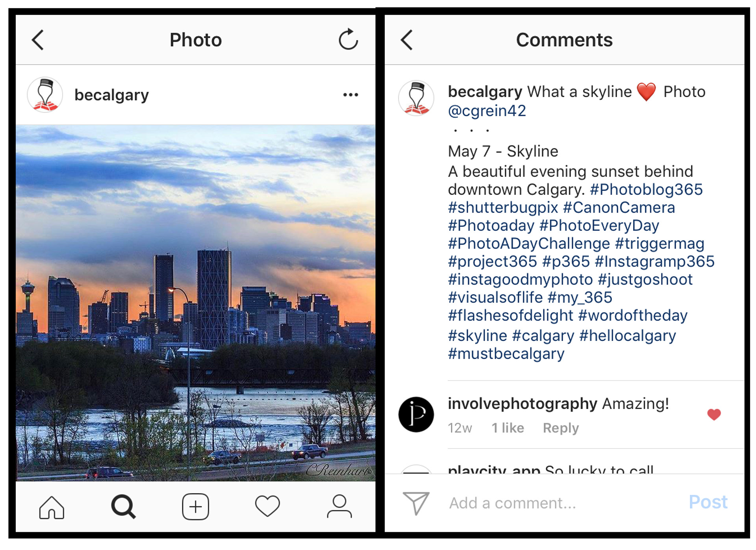756x550 pixels.
Task: Open the Search tab magnifier icon
Action: coord(124,507)
